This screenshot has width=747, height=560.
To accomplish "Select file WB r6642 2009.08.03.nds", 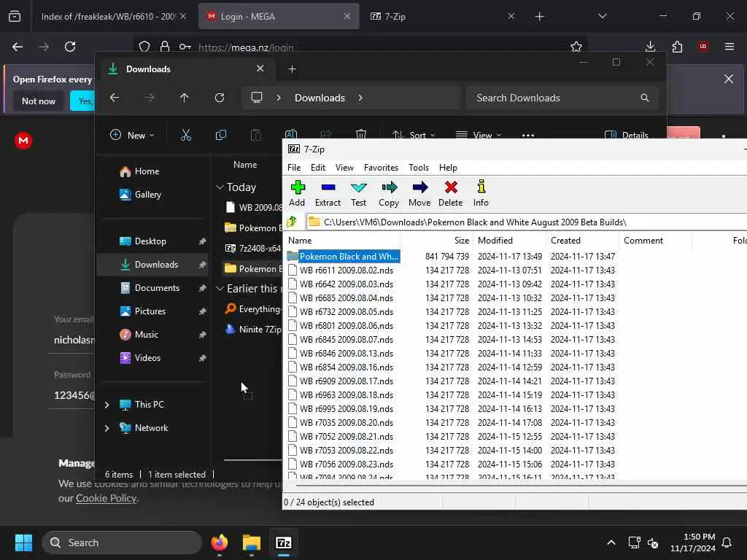I will tap(347, 284).
